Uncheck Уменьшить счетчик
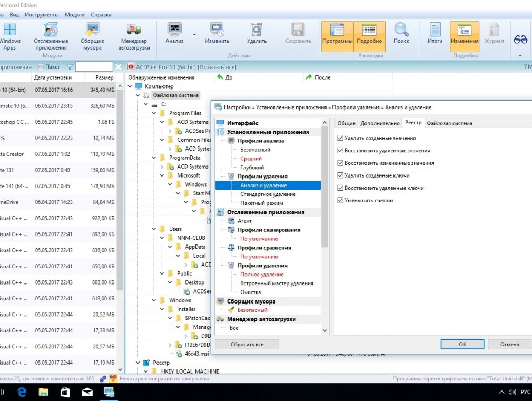 click(x=340, y=200)
